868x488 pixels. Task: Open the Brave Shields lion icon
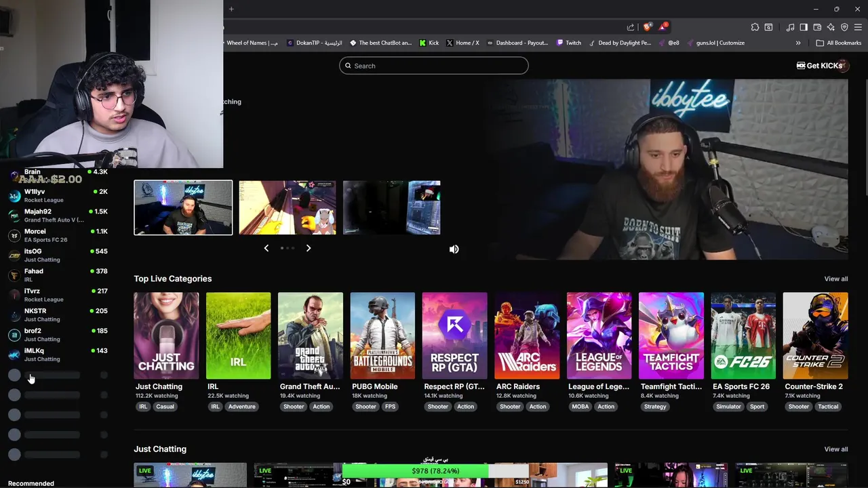648,27
